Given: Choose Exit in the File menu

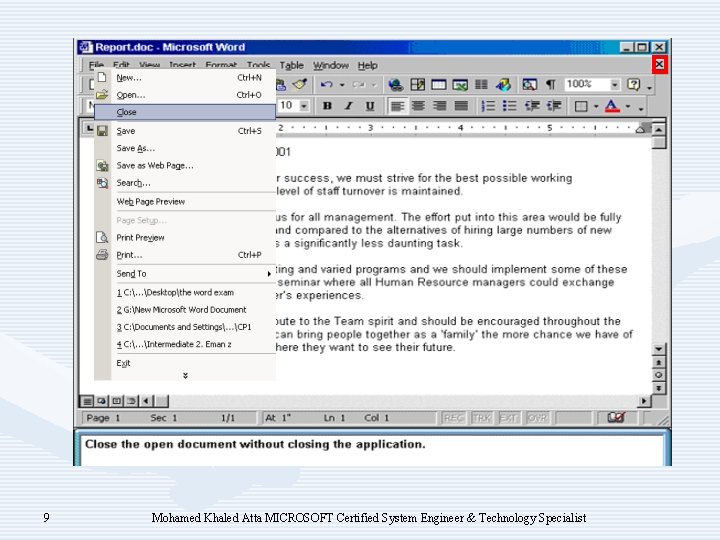Looking at the screenshot, I should pos(185,363).
